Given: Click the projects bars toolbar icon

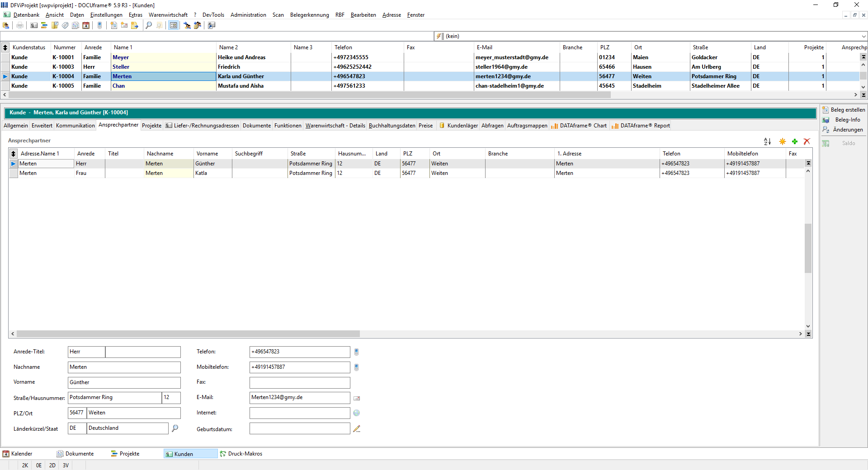Looking at the screenshot, I should (x=44, y=25).
